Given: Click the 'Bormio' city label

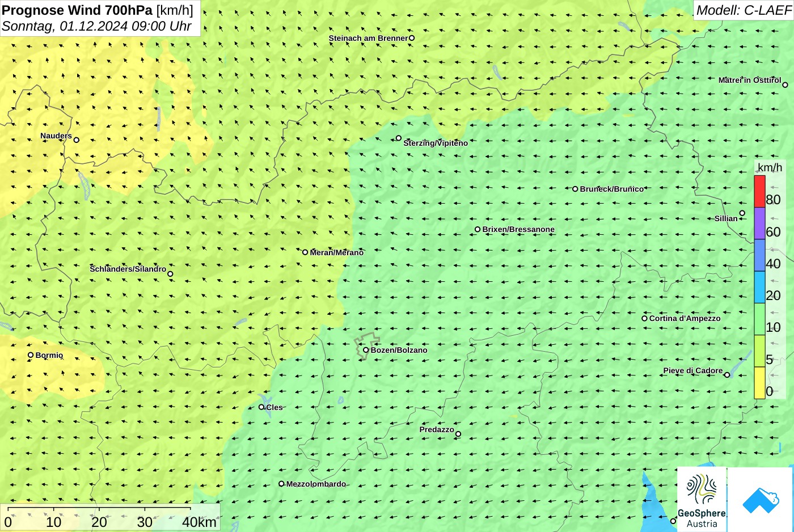Looking at the screenshot, I should 49,355.
